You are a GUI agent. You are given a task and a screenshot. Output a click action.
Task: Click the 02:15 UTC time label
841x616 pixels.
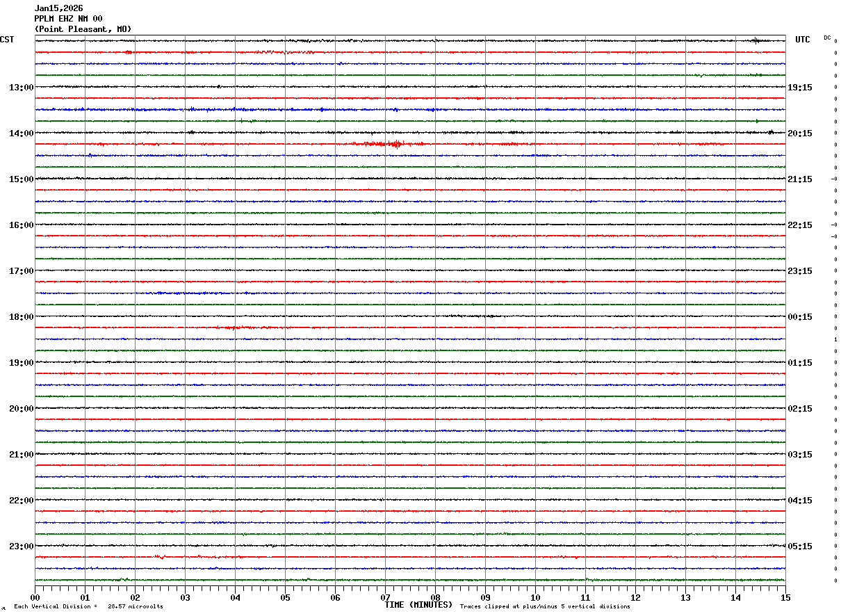800,409
